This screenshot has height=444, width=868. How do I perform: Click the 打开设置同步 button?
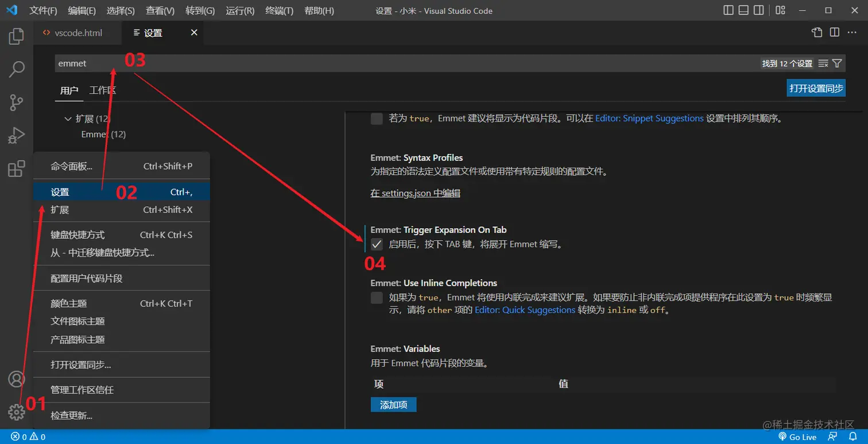coord(816,88)
